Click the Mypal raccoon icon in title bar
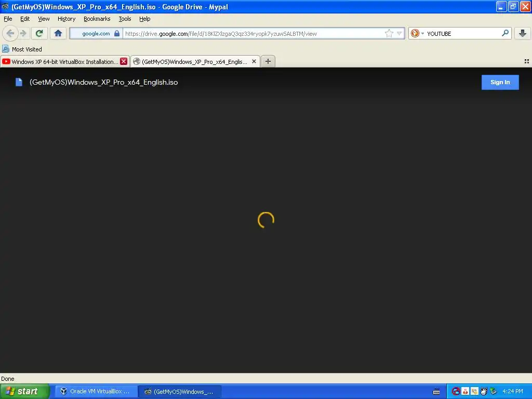The height and width of the screenshot is (399, 532). (x=5, y=6)
